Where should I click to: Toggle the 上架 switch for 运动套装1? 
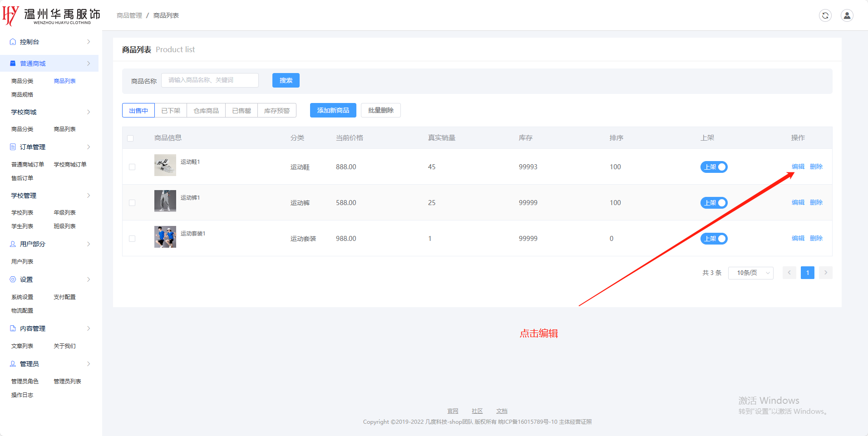pyautogui.click(x=714, y=239)
